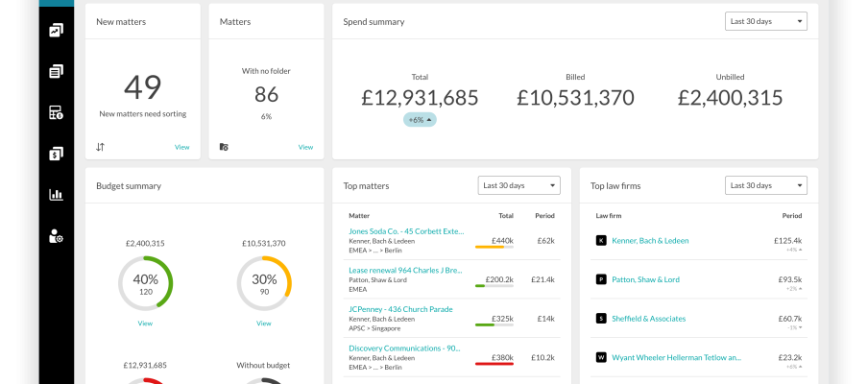The height and width of the screenshot is (384, 868).
Task: Click the Period column header in Top matters
Action: click(544, 216)
